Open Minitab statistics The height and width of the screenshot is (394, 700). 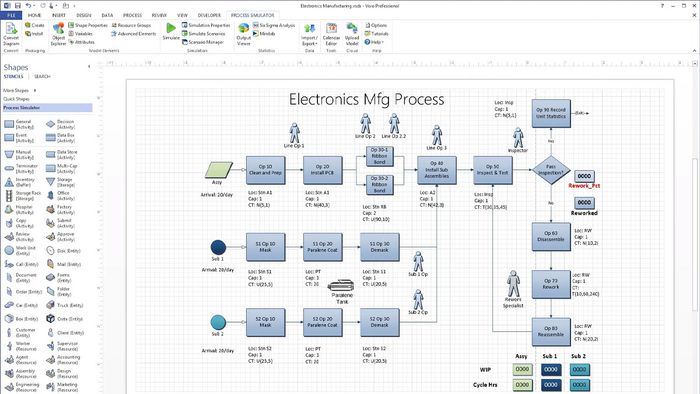(x=264, y=33)
